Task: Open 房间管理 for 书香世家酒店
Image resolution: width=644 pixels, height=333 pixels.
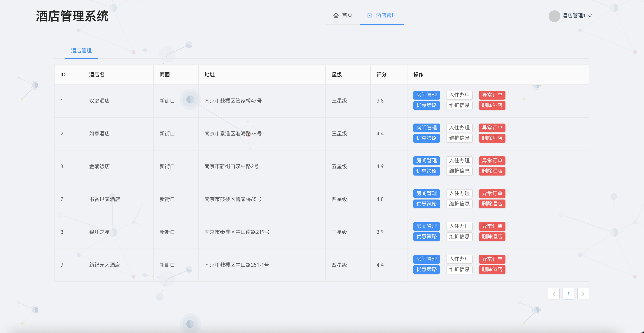Action: (x=426, y=193)
